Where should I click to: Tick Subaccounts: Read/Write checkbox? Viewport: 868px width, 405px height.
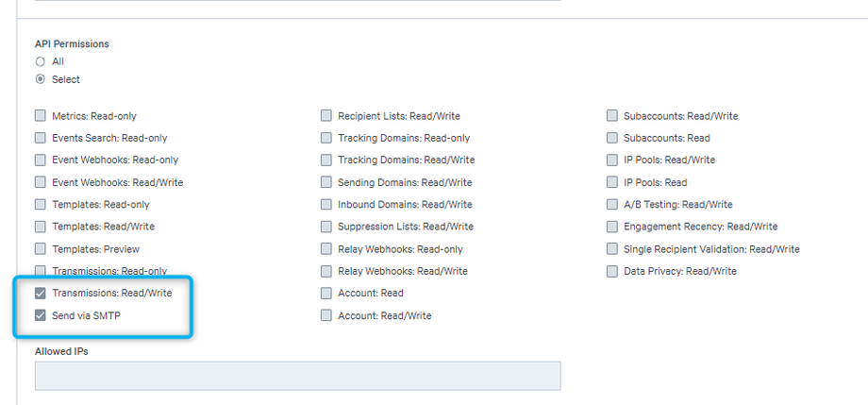pos(612,116)
